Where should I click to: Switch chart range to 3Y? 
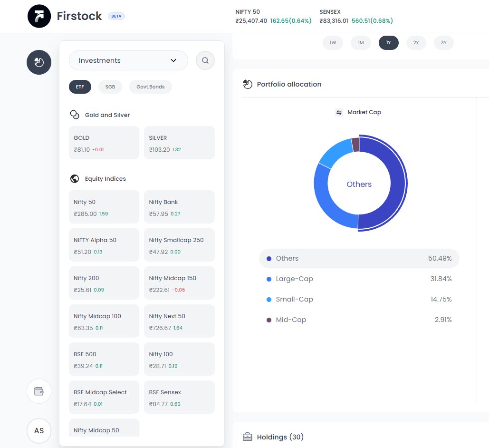click(444, 43)
